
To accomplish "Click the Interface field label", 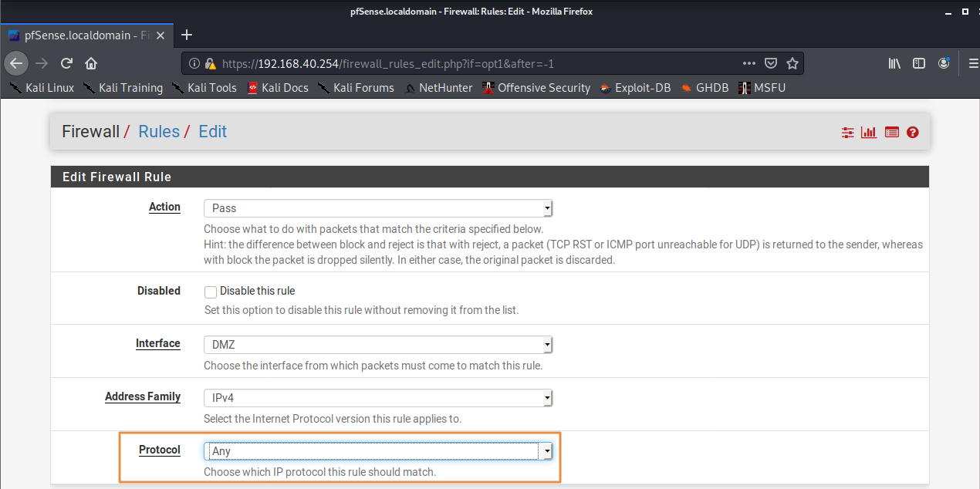I will [158, 343].
